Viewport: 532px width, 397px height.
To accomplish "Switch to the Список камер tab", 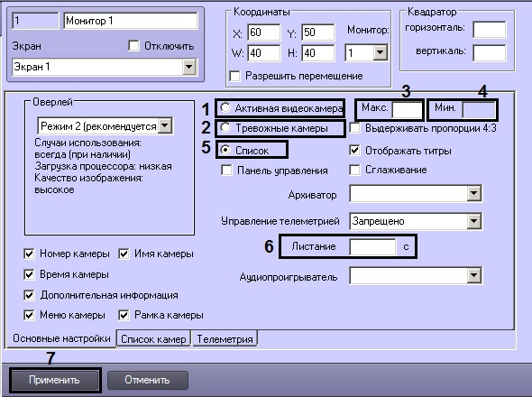I will click(x=153, y=339).
